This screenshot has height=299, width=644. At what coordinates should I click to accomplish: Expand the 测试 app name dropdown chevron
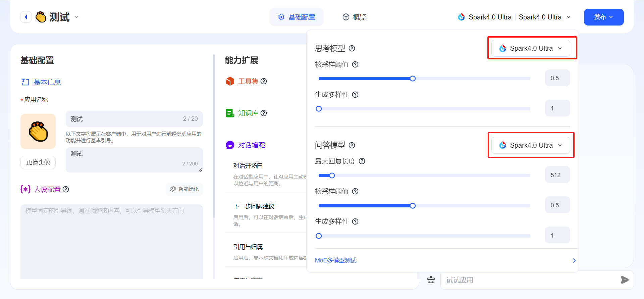(76, 17)
